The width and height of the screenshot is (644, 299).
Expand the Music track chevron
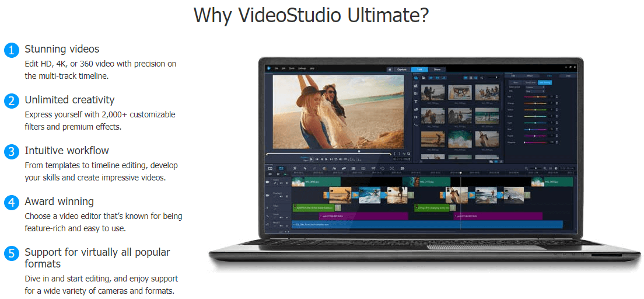286,226
